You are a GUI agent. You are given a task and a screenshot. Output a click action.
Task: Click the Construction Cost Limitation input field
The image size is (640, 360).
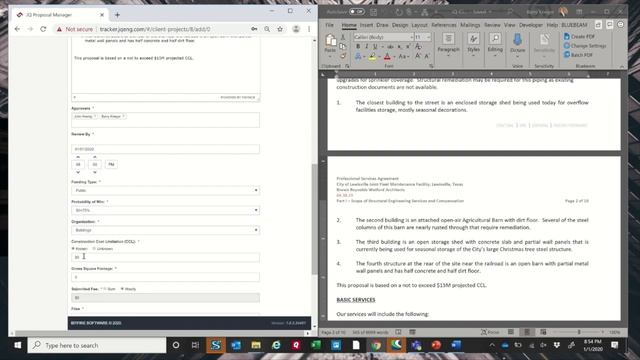165,257
